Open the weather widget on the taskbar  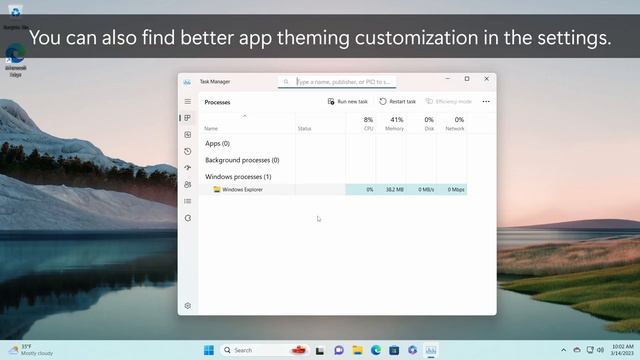[x=31, y=350]
